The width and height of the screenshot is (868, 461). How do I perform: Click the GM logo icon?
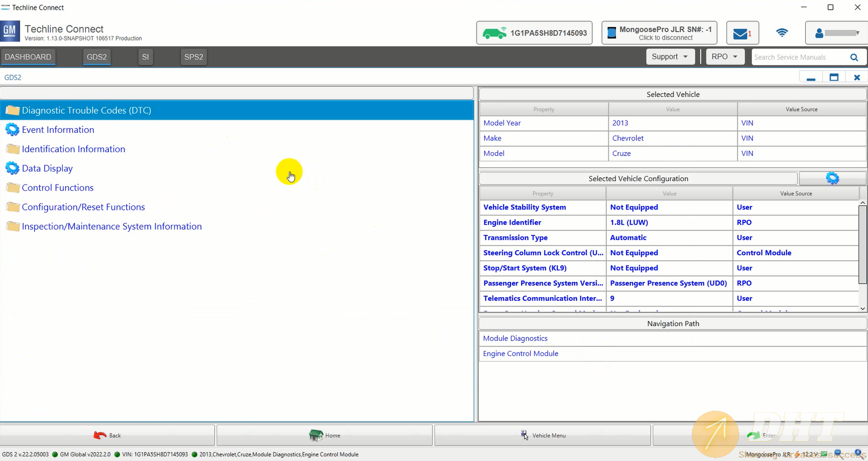coord(10,31)
